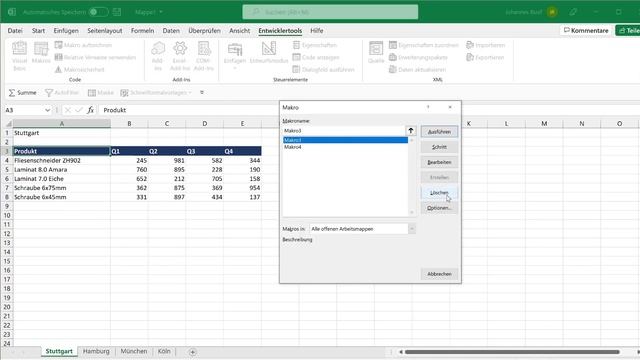Open the Formeln tab
The width and height of the screenshot is (640, 360).
click(142, 31)
